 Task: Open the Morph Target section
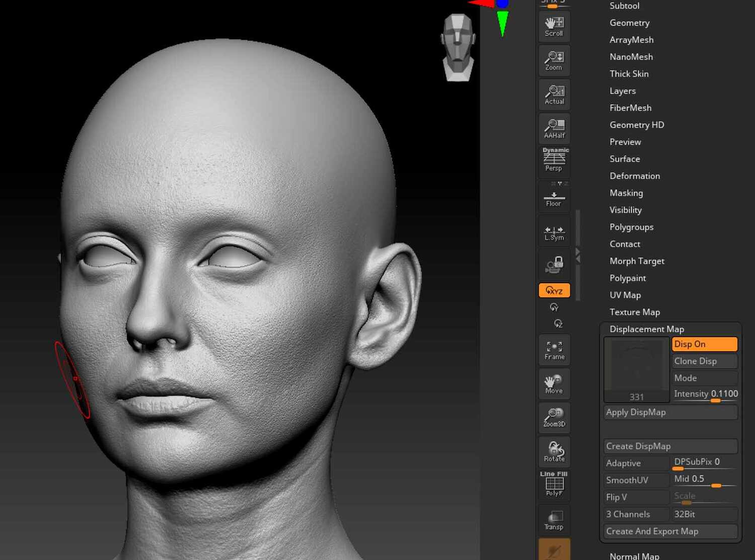(637, 261)
